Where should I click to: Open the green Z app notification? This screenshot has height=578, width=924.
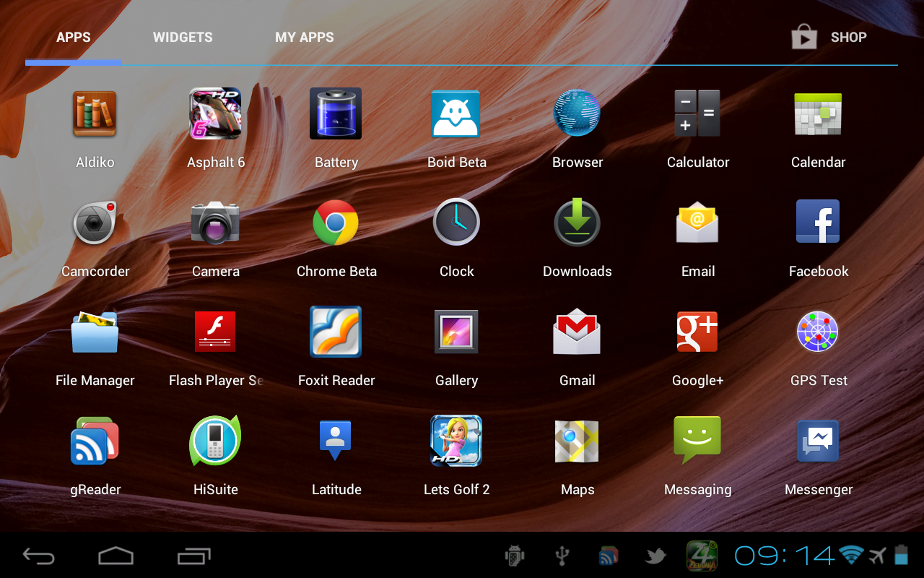pyautogui.click(x=702, y=556)
